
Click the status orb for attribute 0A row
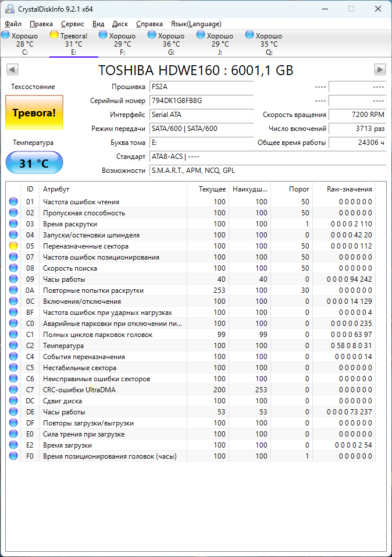13,290
